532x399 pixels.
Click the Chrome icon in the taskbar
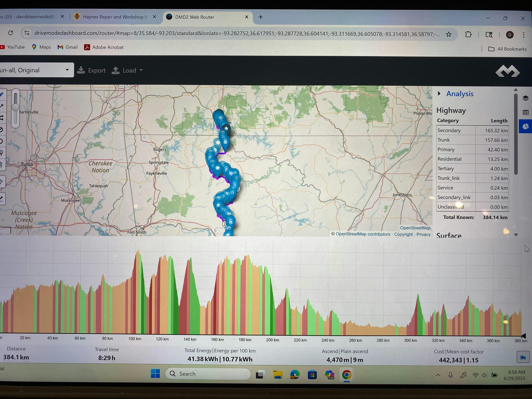click(347, 375)
